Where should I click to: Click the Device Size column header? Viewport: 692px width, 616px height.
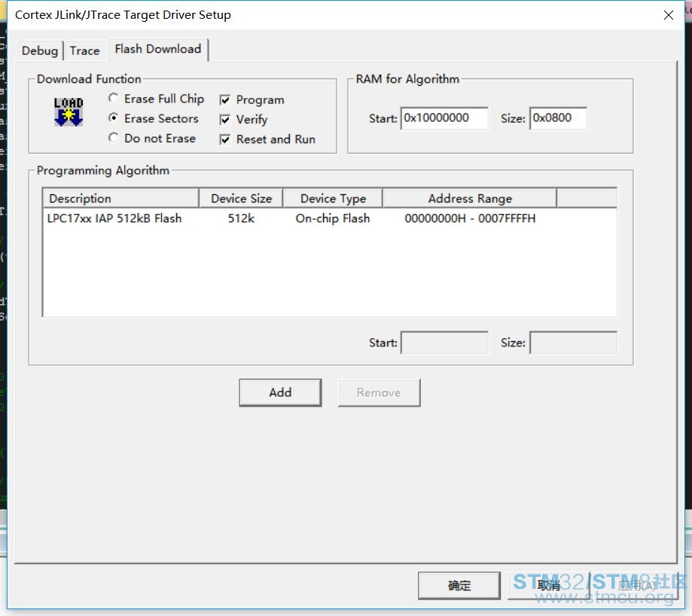(x=241, y=199)
